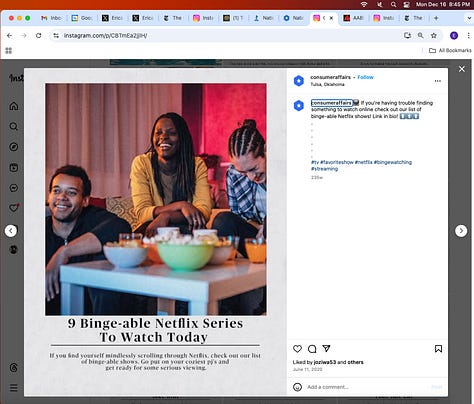This screenshot has height=404, width=474.
Task: Open All Bookmarks folder
Action: pyautogui.click(x=450, y=50)
